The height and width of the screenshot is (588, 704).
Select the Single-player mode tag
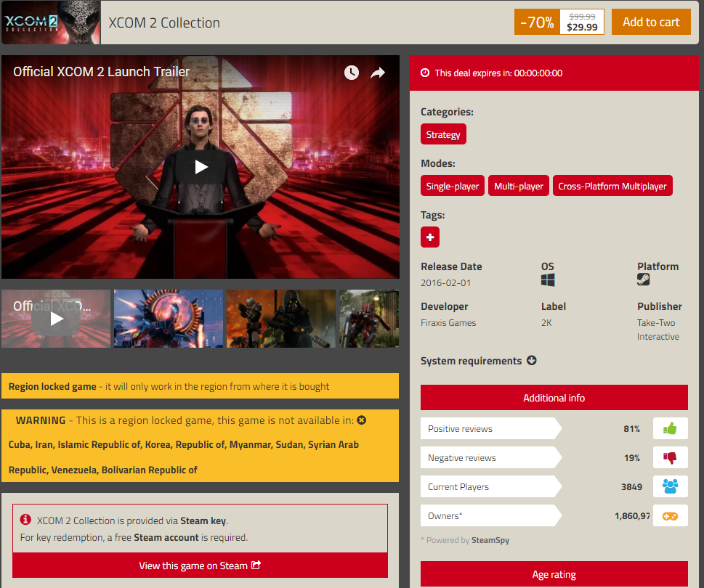(452, 186)
